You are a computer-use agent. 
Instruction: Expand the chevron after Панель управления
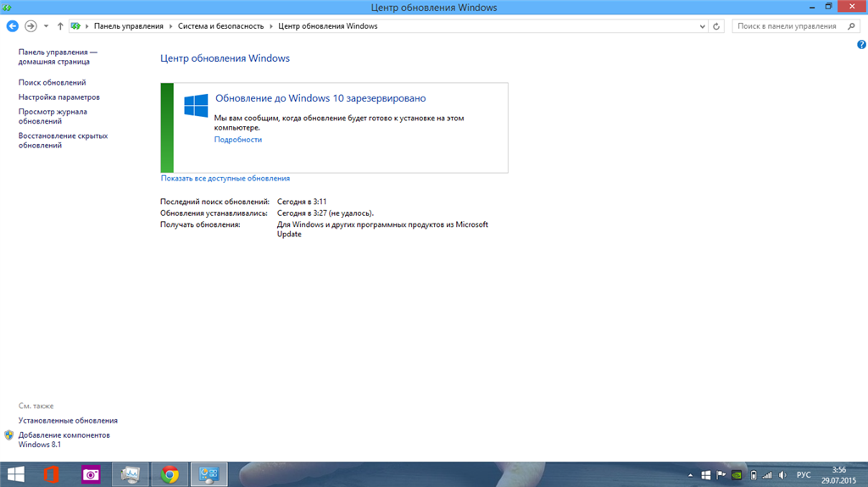(170, 26)
